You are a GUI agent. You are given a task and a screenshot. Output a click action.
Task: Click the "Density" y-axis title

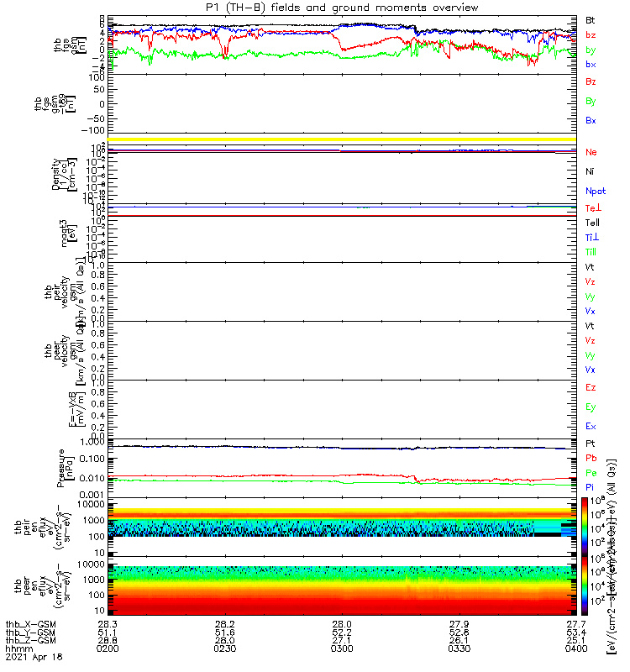55,174
